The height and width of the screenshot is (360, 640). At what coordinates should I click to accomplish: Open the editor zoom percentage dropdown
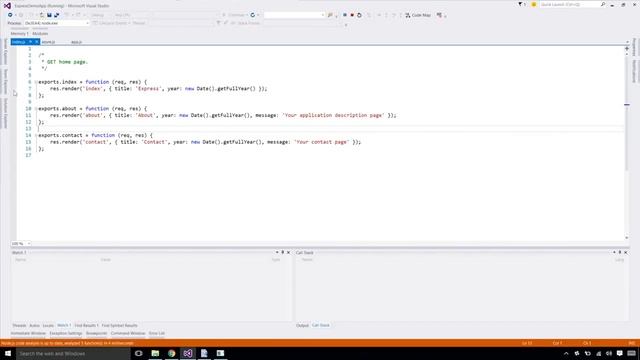29,244
